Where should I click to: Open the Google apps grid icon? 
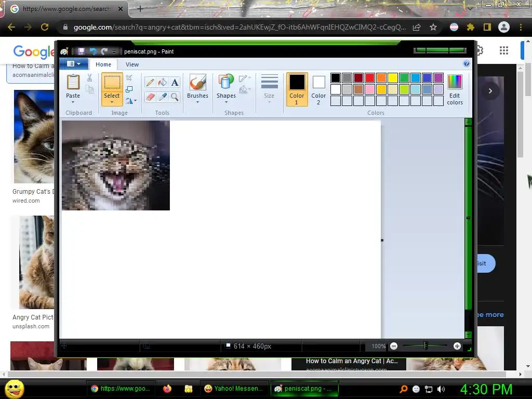pos(504,50)
